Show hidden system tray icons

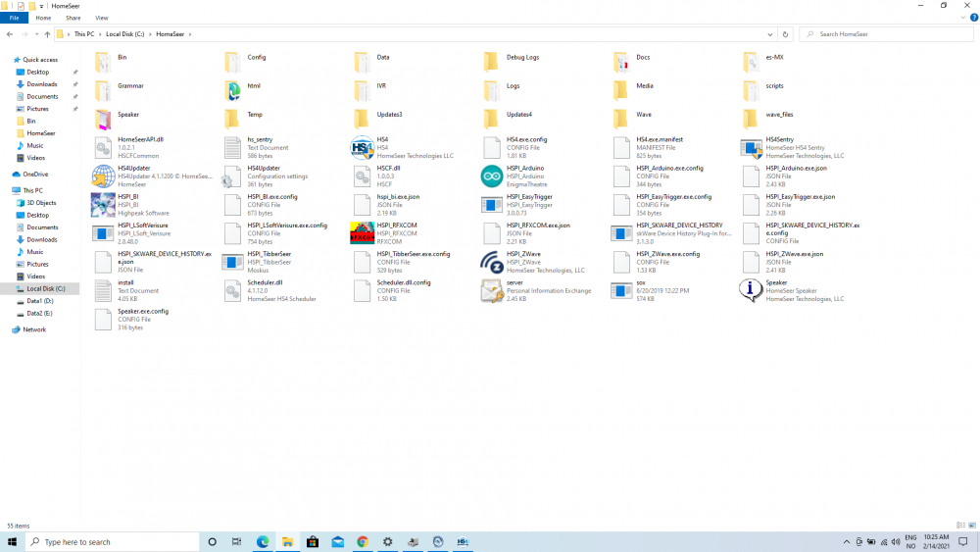tap(847, 542)
